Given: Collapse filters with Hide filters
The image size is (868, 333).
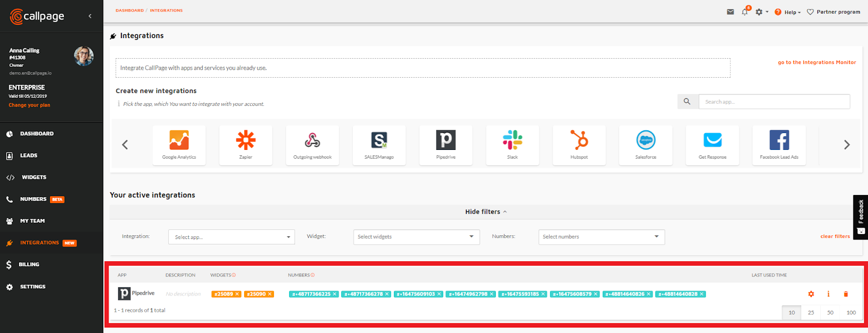Looking at the screenshot, I should tap(486, 212).
